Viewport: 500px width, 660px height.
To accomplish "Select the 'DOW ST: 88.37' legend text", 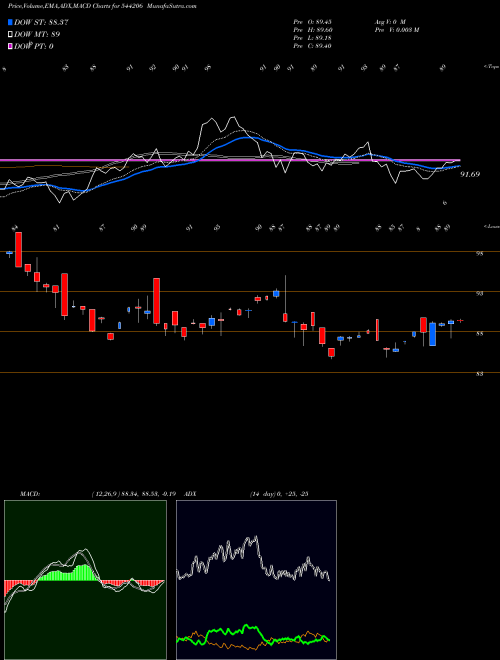I will click(41, 22).
